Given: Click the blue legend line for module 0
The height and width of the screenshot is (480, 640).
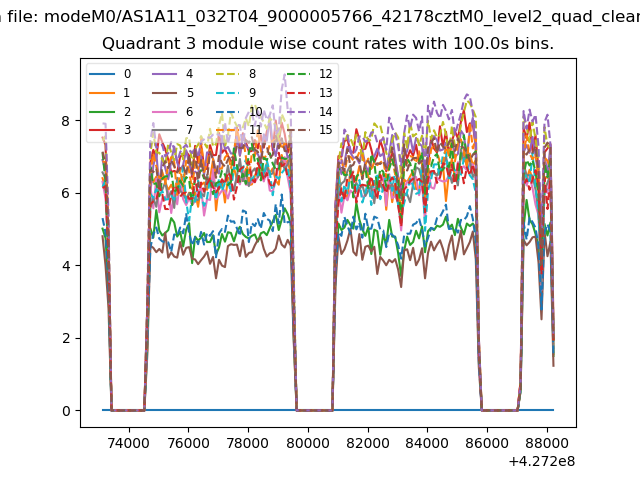Looking at the screenshot, I should (x=103, y=74).
